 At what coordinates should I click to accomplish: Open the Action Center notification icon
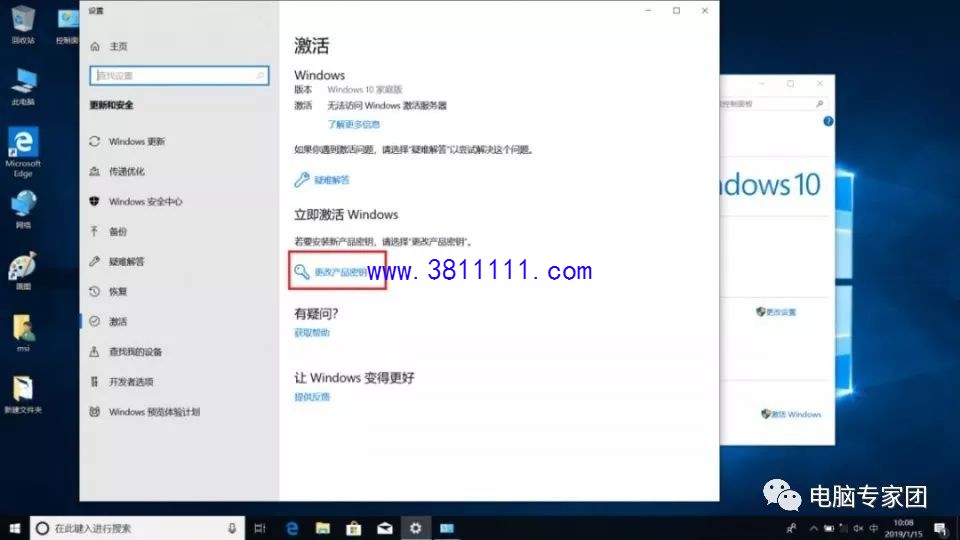[x=941, y=528]
